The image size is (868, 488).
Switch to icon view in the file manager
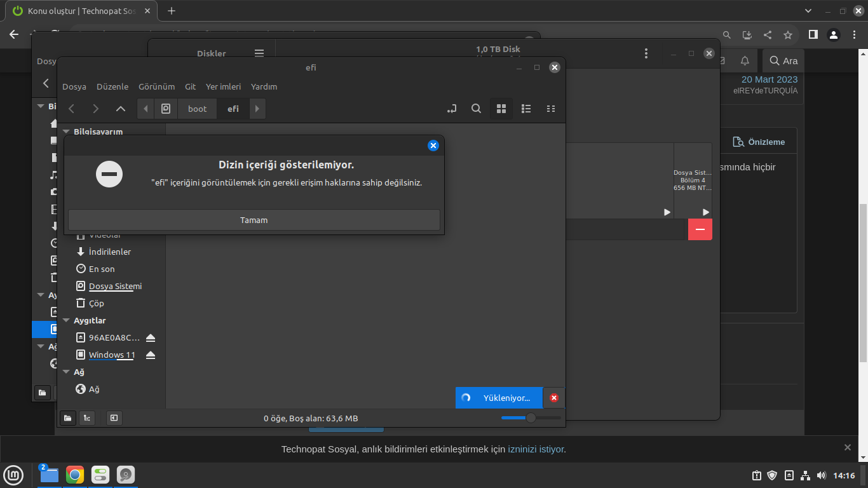(x=501, y=109)
